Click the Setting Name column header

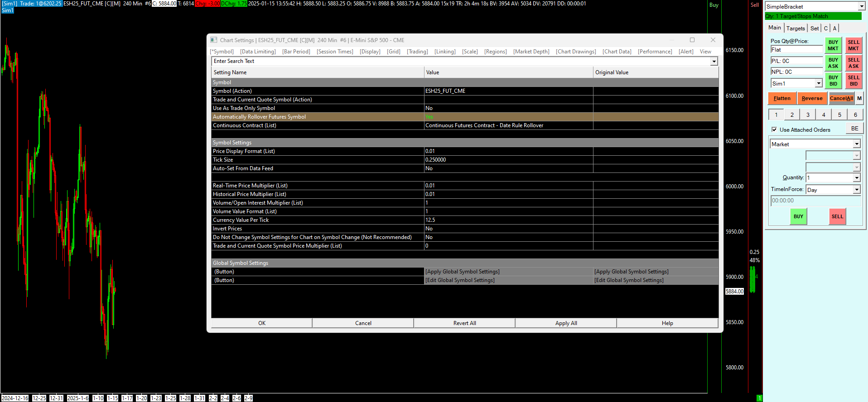[318, 72]
